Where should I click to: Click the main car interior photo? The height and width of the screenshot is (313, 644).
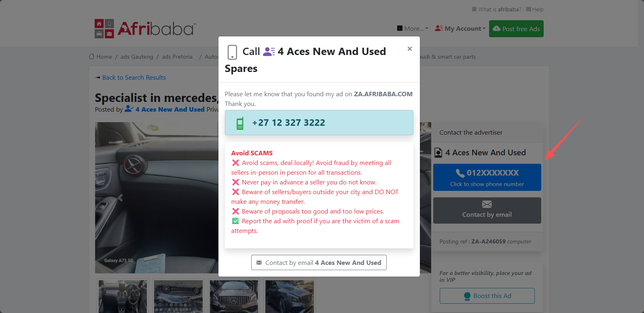[x=157, y=198]
